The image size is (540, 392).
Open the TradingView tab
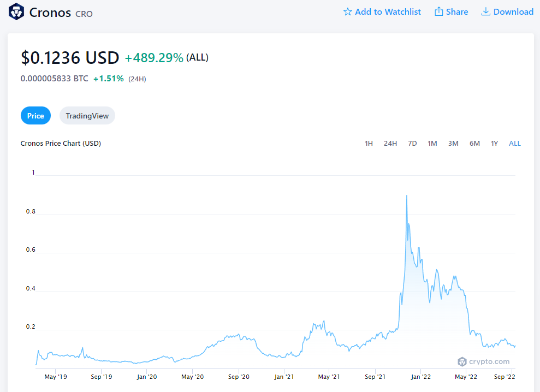[x=87, y=116]
